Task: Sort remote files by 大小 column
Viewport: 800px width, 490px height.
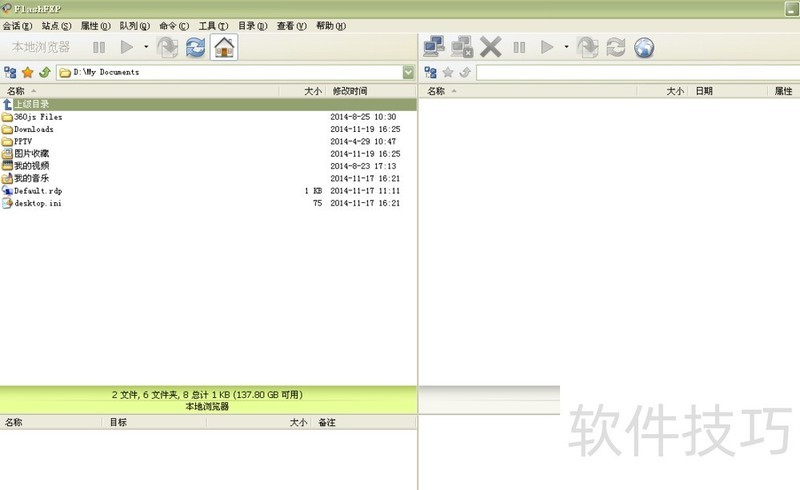Action: [662, 91]
